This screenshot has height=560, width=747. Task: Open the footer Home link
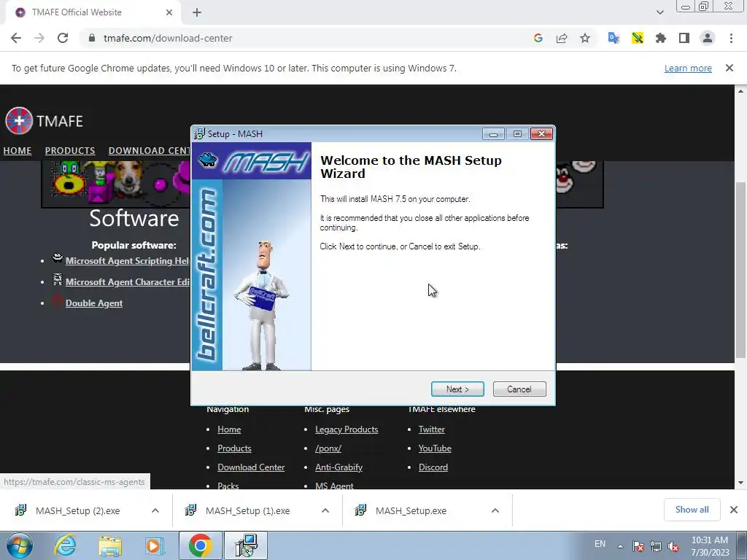229,429
